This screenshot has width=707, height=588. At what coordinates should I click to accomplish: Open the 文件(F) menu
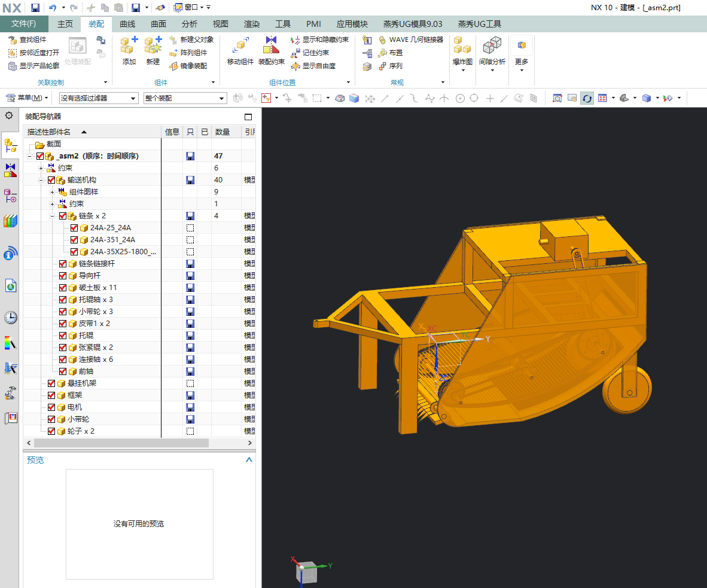point(24,24)
